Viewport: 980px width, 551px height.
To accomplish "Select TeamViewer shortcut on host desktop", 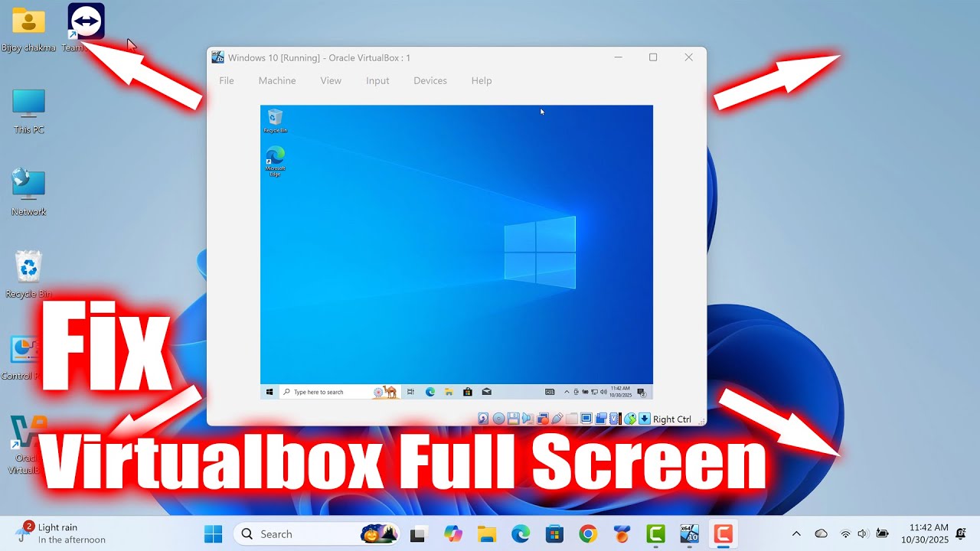I will pos(86,28).
